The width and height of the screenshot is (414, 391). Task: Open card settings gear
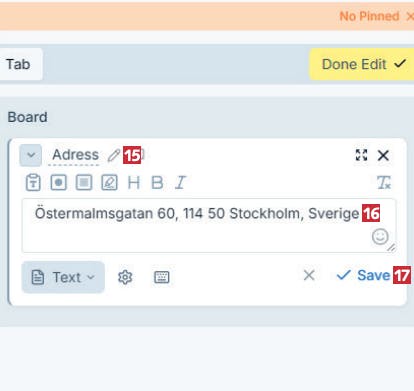pos(125,277)
